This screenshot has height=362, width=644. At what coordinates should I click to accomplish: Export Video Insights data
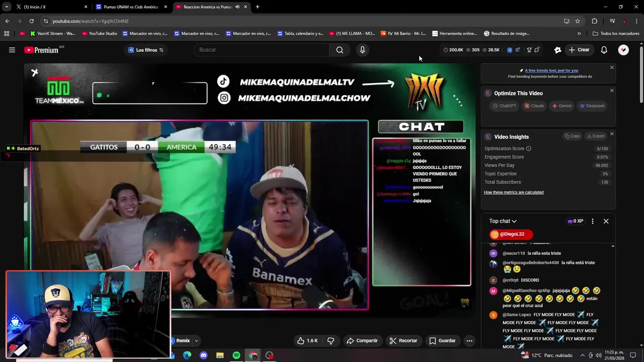point(596,136)
